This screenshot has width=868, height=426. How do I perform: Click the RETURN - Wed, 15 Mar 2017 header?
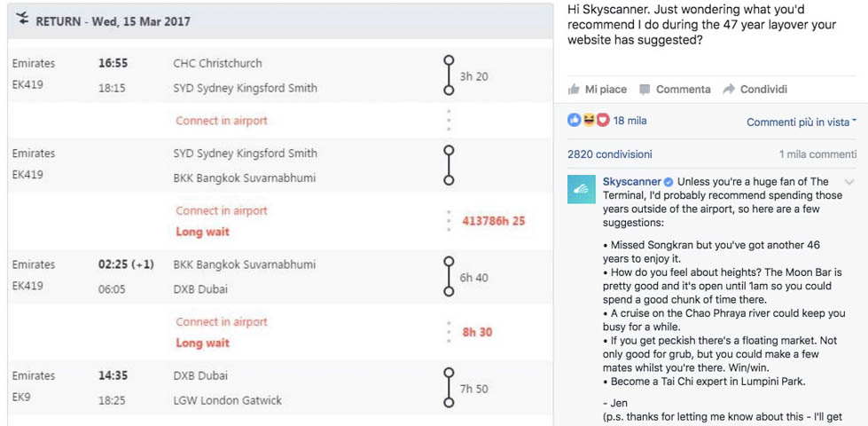click(x=113, y=20)
